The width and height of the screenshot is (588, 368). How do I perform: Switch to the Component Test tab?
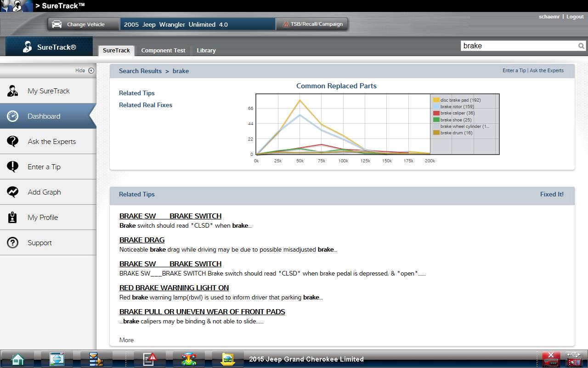coord(163,51)
